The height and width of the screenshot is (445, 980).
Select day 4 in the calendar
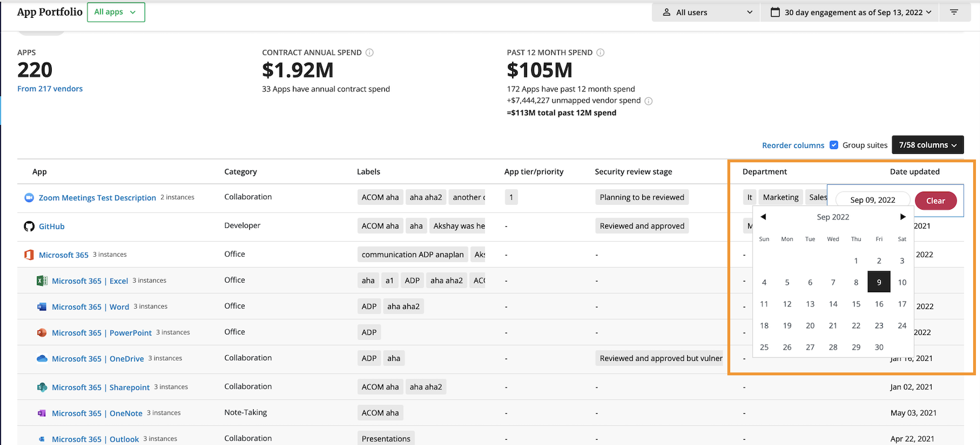764,282
